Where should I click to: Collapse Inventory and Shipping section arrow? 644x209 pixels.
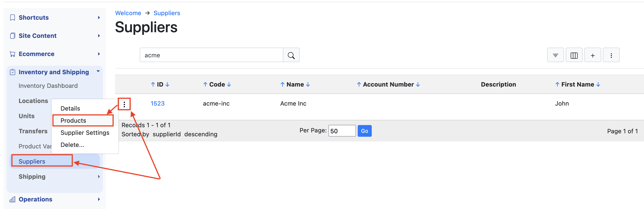coord(98,71)
